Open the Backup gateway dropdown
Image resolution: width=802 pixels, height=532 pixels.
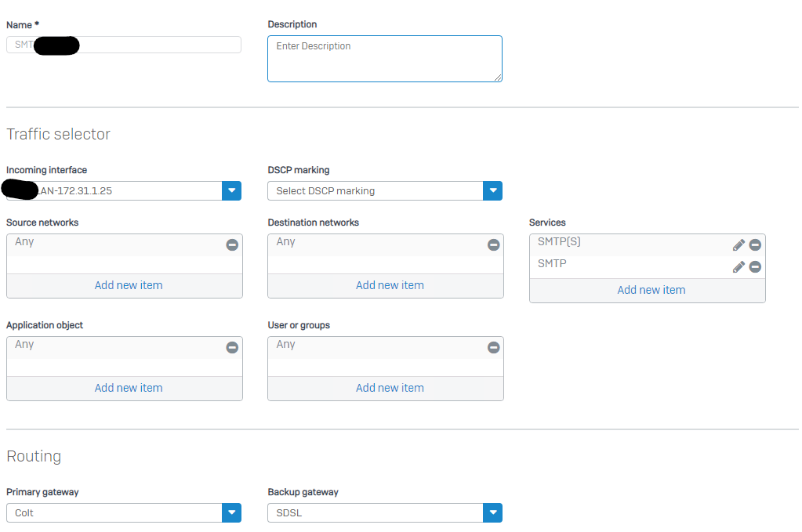click(x=492, y=512)
